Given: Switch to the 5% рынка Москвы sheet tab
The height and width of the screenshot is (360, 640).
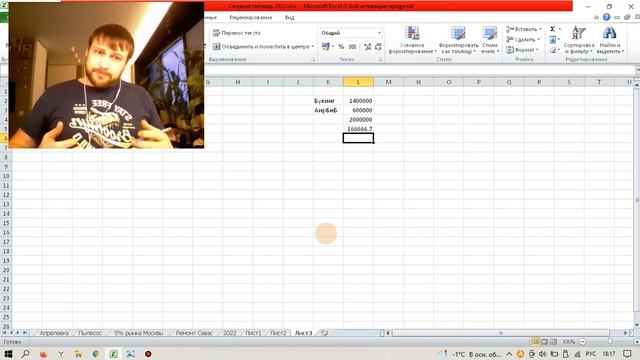Looking at the screenshot, I should [138, 333].
